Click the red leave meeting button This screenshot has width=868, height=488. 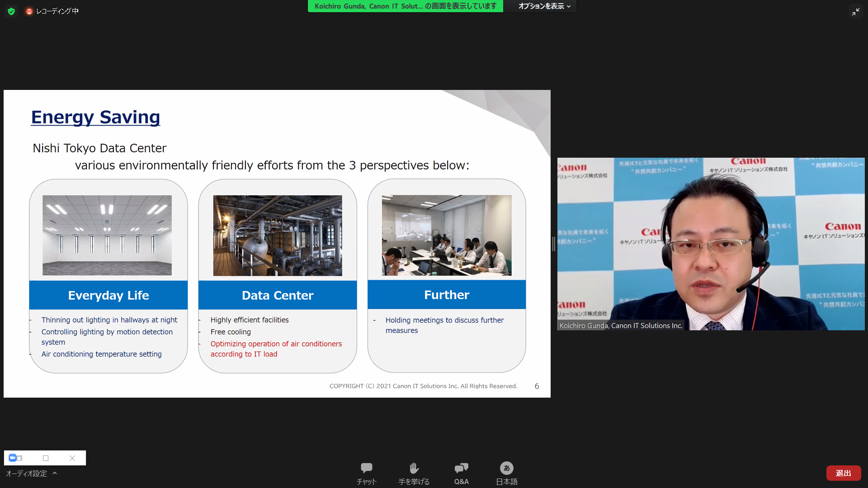coord(843,473)
